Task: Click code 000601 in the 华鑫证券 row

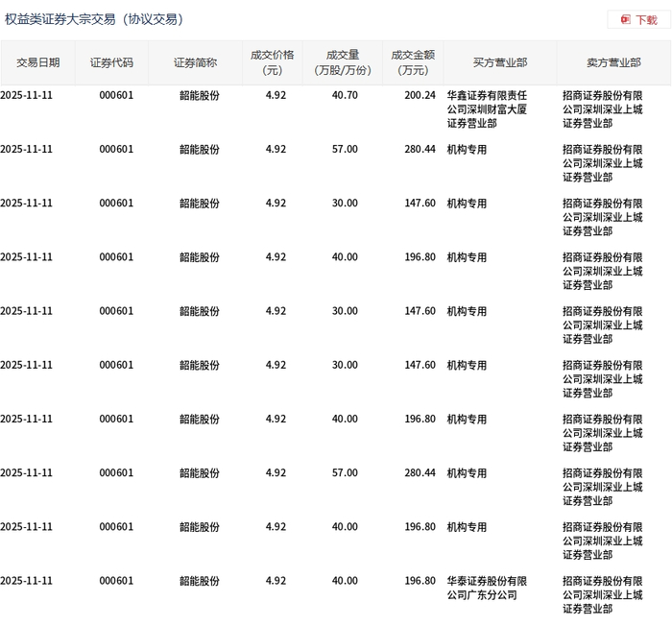Action: click(x=116, y=95)
